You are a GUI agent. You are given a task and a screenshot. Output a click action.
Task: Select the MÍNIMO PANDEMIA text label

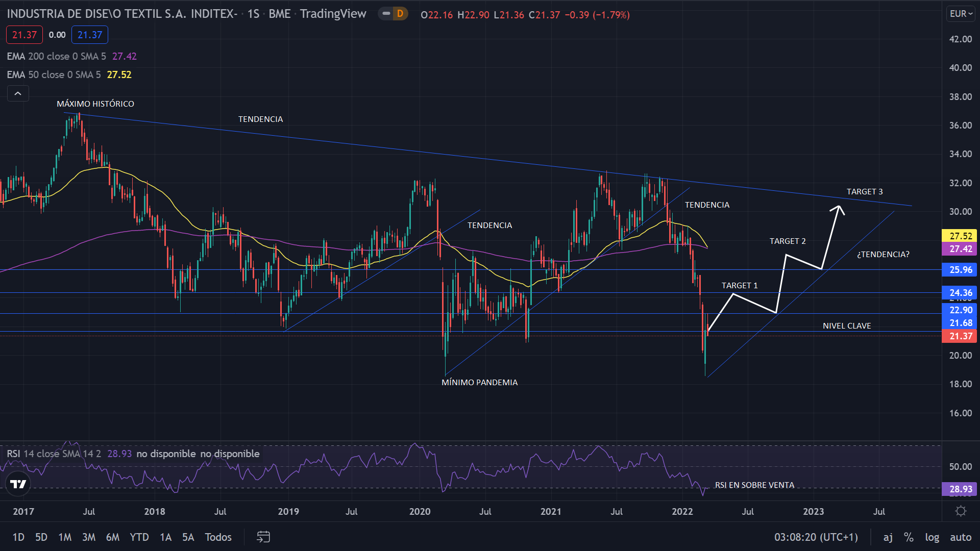pos(479,382)
